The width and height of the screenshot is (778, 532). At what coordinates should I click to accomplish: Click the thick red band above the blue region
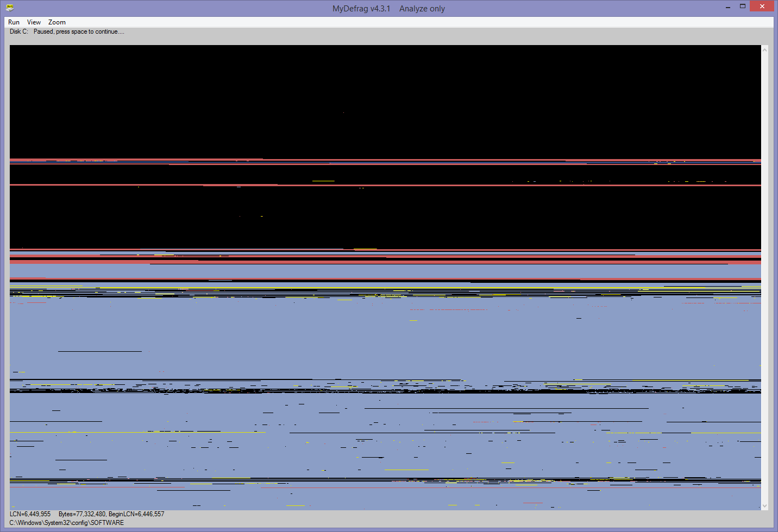click(x=380, y=257)
